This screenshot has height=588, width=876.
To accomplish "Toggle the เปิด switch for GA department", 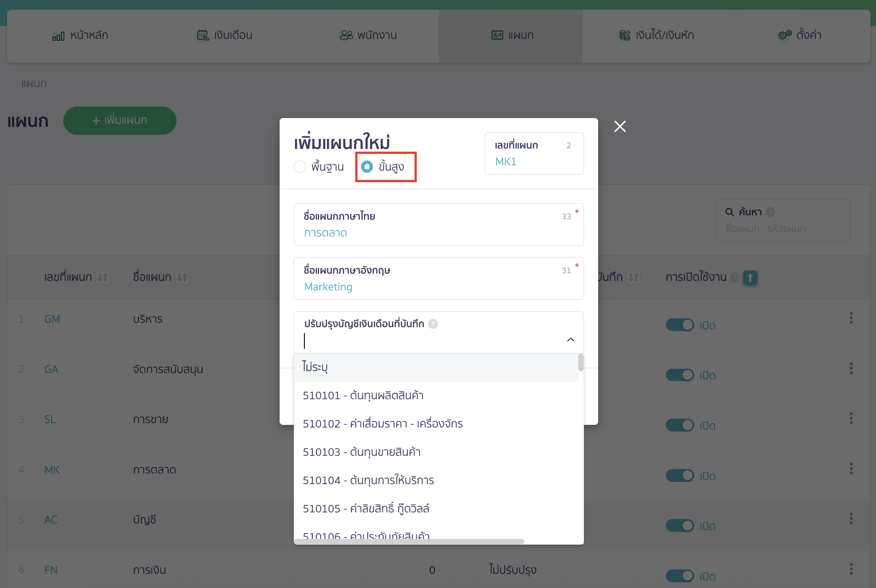I will click(680, 375).
